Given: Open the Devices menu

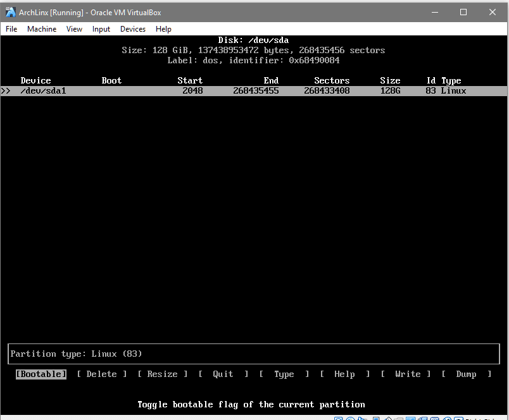Looking at the screenshot, I should (133, 29).
